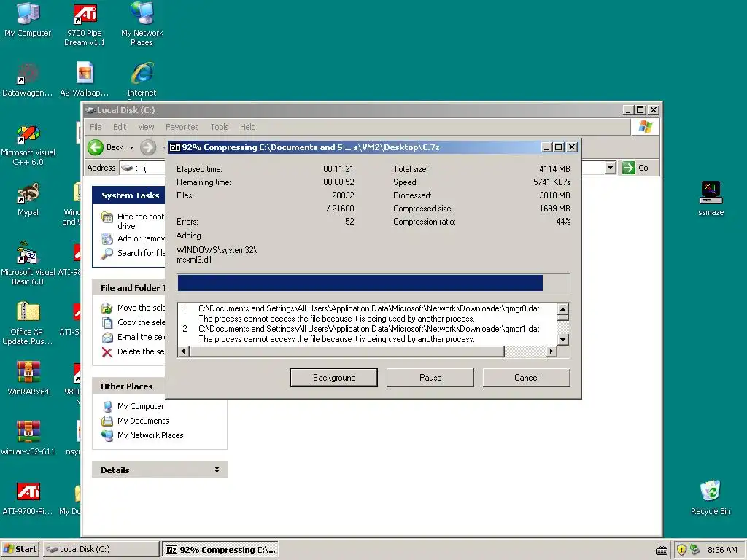
Task: Select the A2-Wallpap image file icon
Action: tap(85, 79)
